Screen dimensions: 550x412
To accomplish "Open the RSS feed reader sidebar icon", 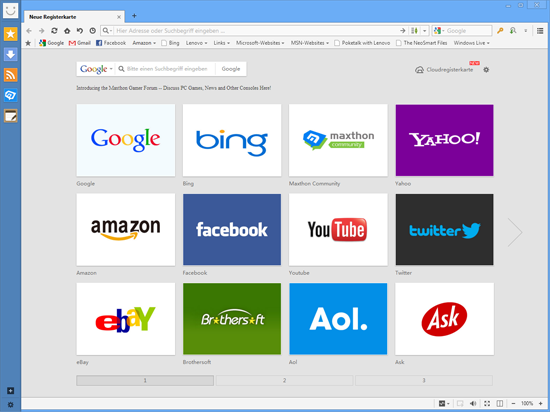I will (x=11, y=75).
